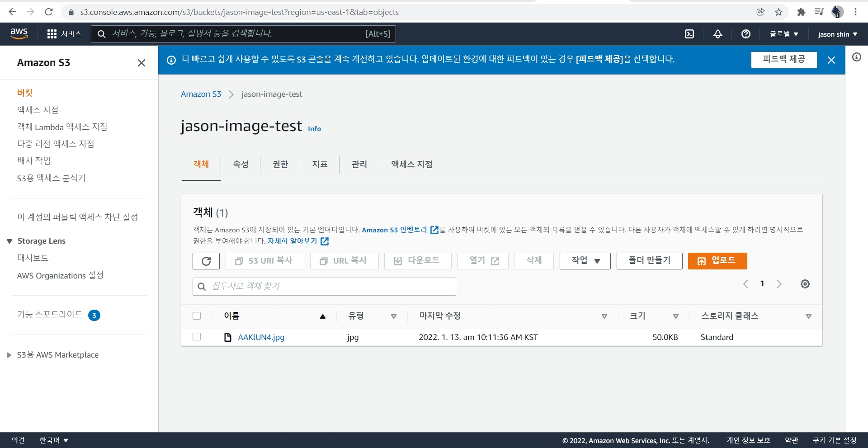The image size is (868, 448).
Task: Switch to the 객체 tab
Action: pyautogui.click(x=201, y=165)
